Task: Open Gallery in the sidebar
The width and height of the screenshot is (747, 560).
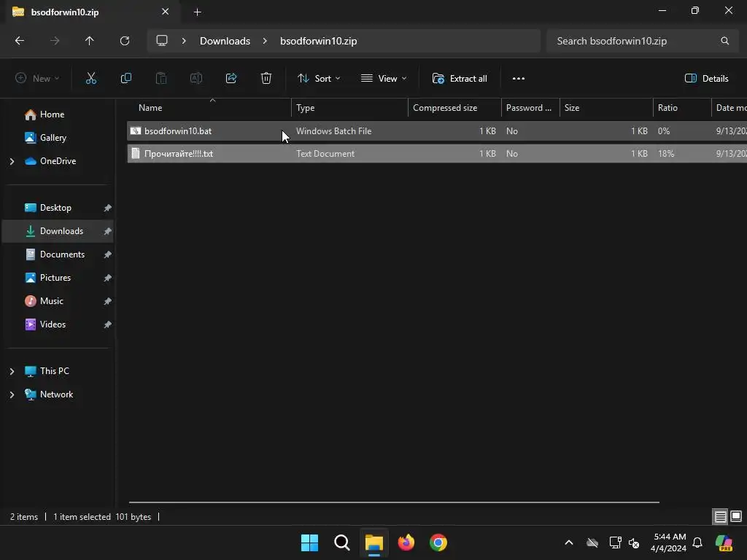Action: (x=53, y=138)
